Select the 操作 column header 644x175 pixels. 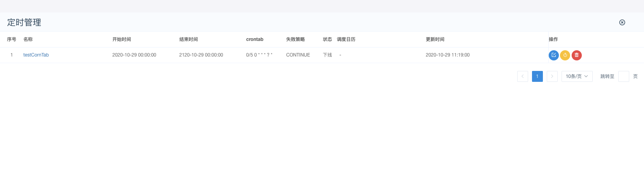pyautogui.click(x=553, y=39)
